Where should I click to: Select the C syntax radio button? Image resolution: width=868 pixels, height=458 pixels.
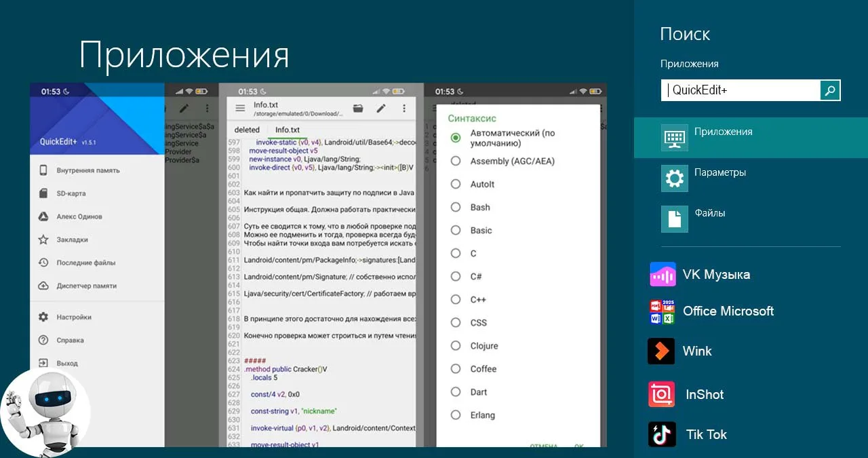[456, 253]
